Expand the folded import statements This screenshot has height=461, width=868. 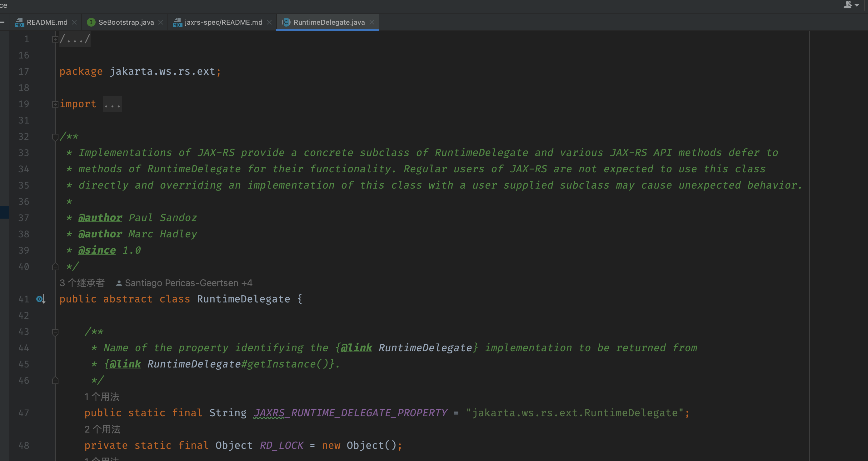click(55, 104)
